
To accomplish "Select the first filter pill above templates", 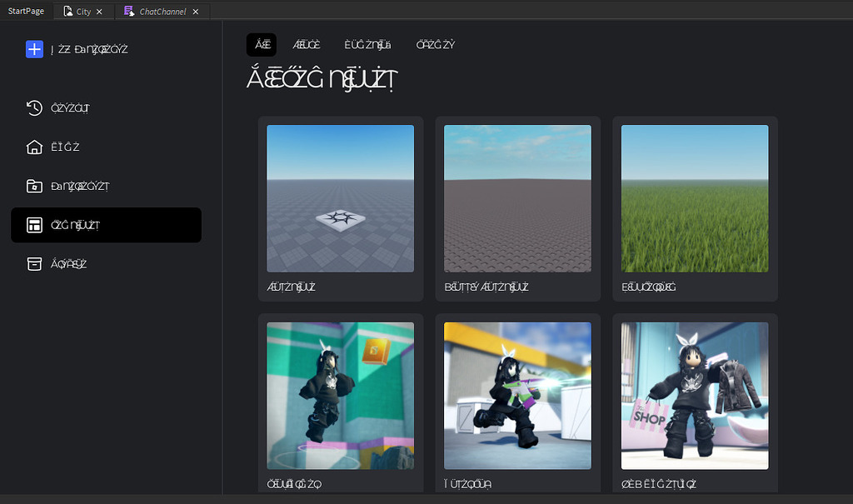I will point(261,44).
